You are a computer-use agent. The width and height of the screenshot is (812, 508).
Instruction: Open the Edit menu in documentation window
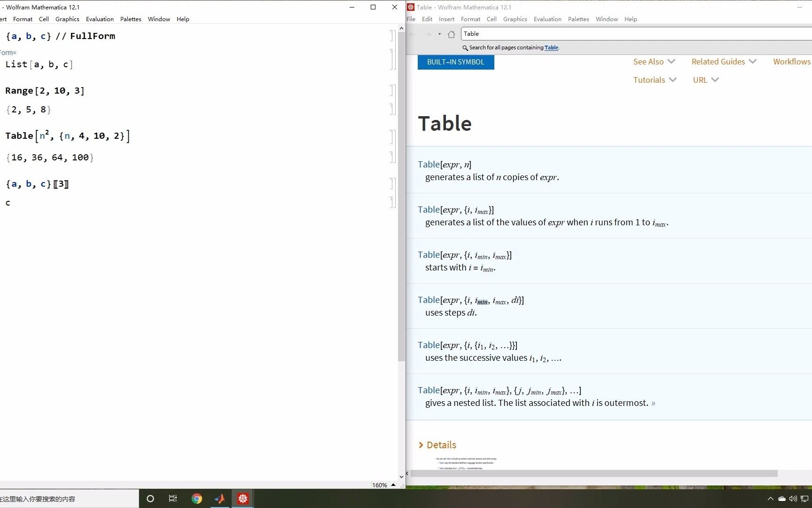click(x=427, y=19)
